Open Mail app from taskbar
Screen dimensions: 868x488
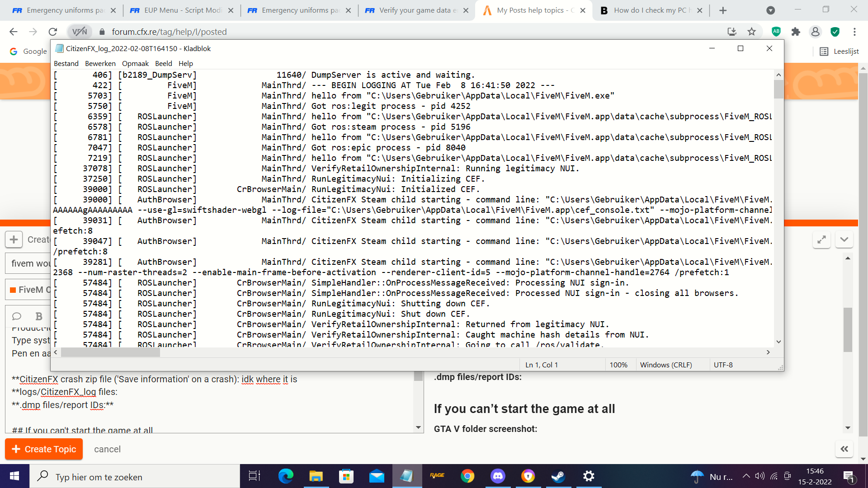click(377, 476)
